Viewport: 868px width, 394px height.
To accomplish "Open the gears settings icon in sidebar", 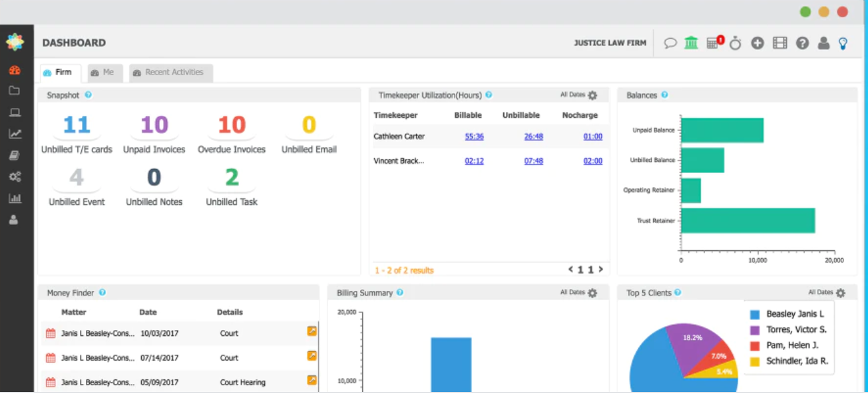I will tap(15, 177).
